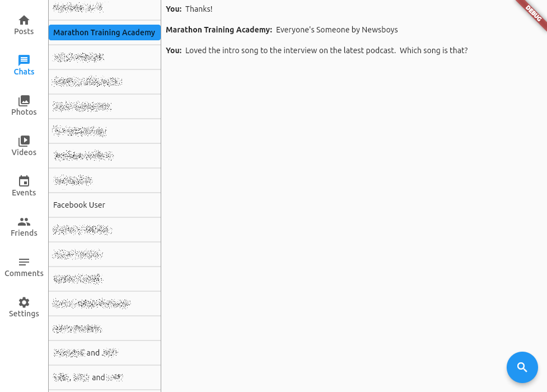
Task: Click the Posts label in navigation
Action: pos(24,32)
